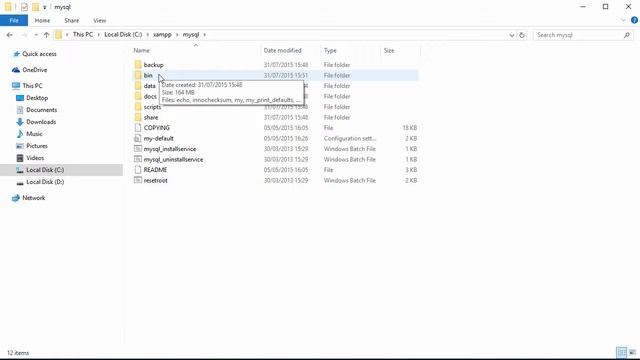Image resolution: width=640 pixels, height=360 pixels.
Task: Select This PC in the navigation pane
Action: (32, 86)
